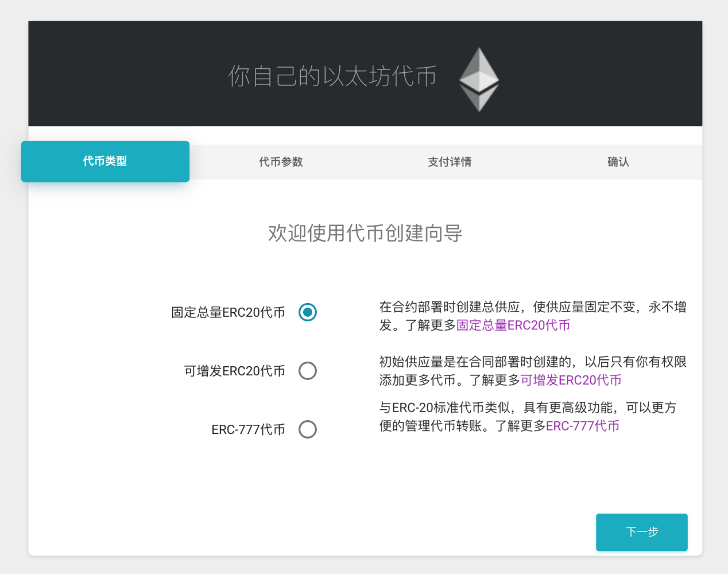Click the selected 固定总量ERC20代币 radio button

308,312
